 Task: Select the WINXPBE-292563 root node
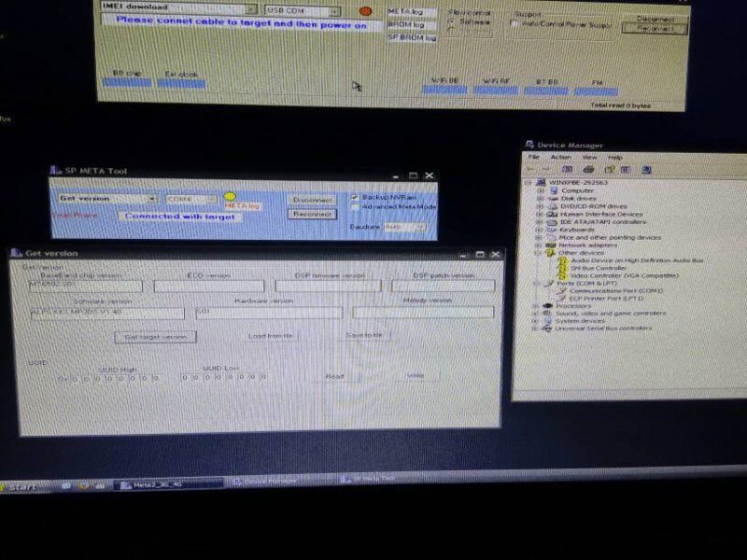coord(578,182)
